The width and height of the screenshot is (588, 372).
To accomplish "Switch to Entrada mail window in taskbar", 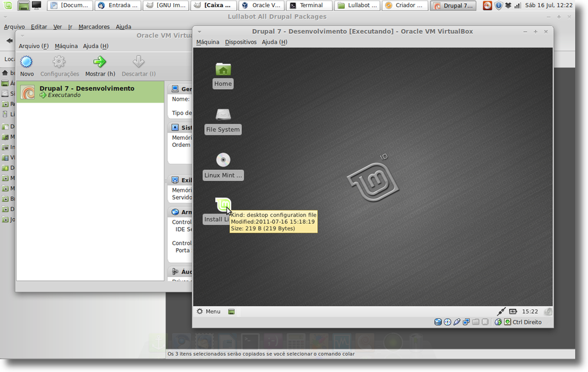I will coord(118,5).
